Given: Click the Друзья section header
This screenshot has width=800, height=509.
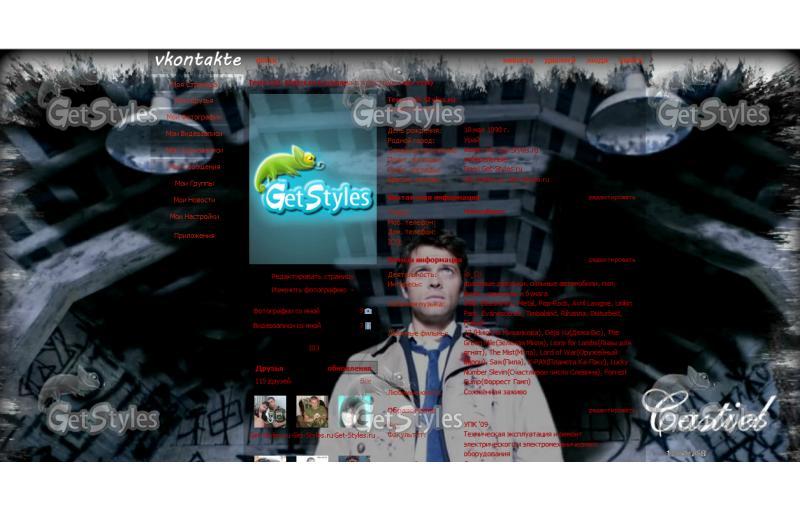Looking at the screenshot, I should pos(269,368).
